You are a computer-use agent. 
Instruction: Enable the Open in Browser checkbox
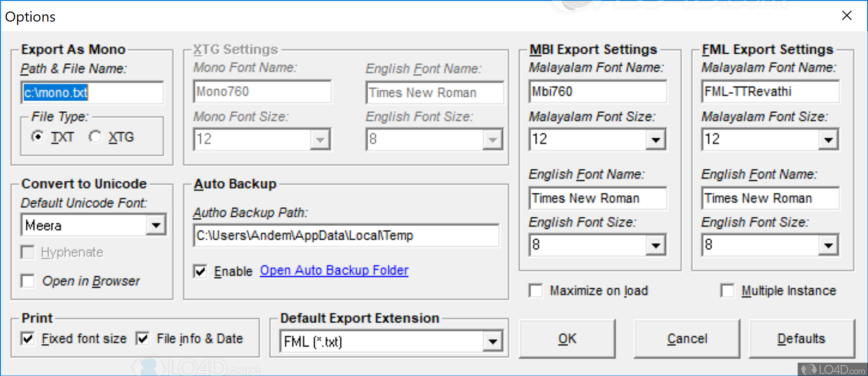click(28, 281)
